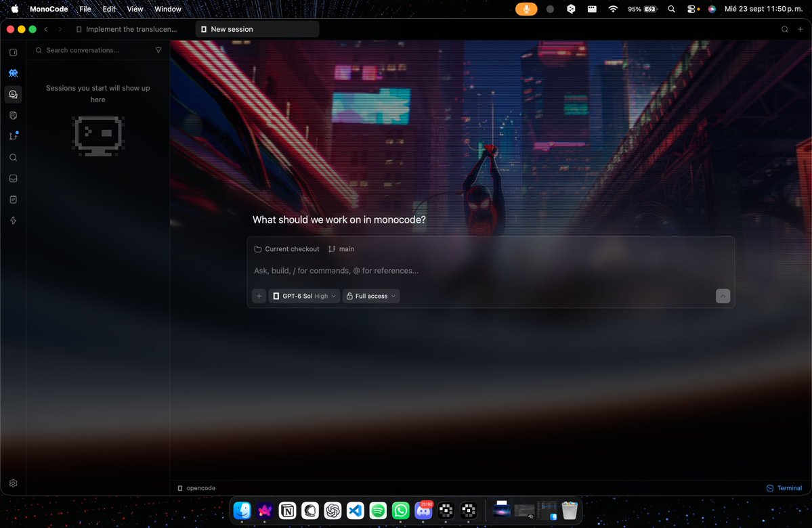Add new tab with plus icon
Image resolution: width=812 pixels, height=528 pixels.
point(800,30)
